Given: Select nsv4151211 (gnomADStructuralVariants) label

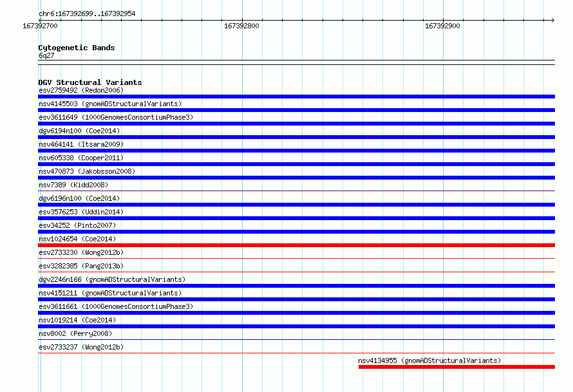Looking at the screenshot, I should click(x=110, y=293).
